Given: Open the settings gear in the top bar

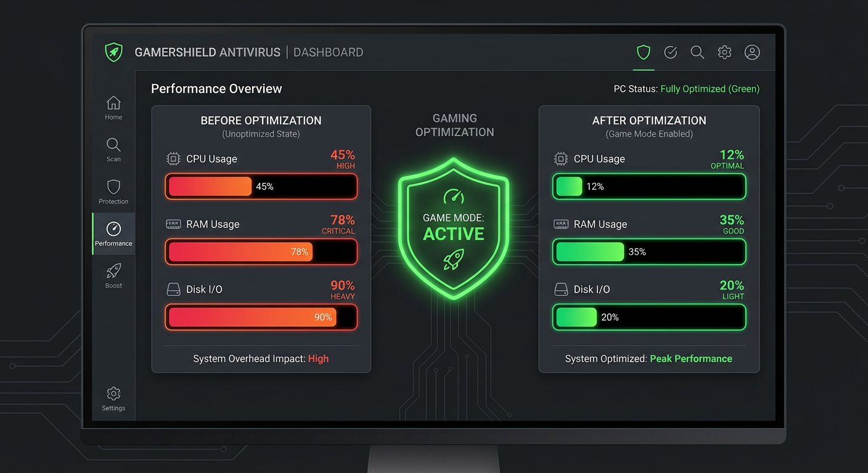Looking at the screenshot, I should pyautogui.click(x=724, y=52).
